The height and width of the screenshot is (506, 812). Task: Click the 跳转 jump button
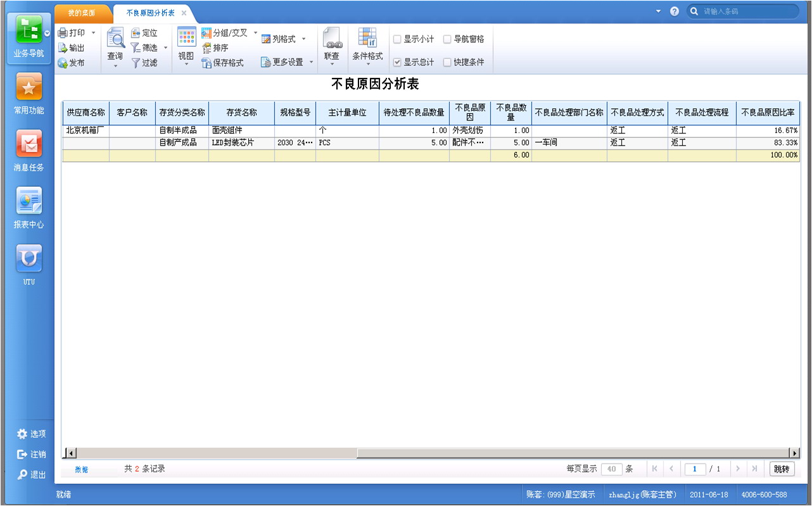[782, 469]
